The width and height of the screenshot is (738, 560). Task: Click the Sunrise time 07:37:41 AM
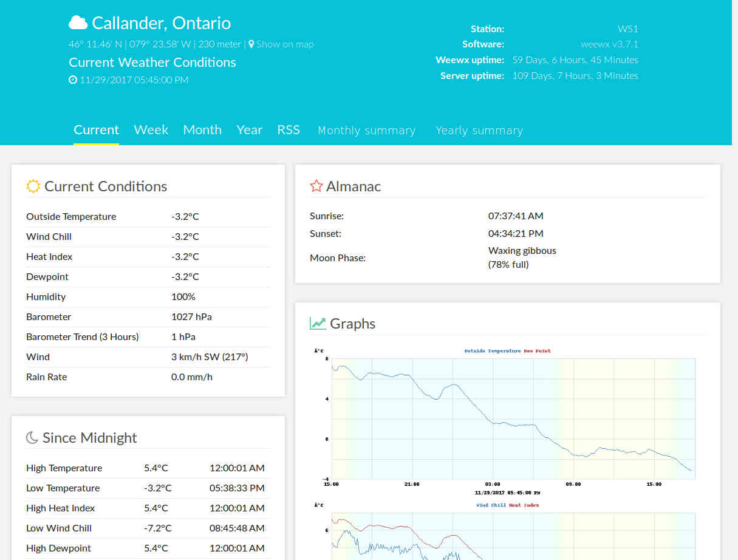click(x=516, y=216)
